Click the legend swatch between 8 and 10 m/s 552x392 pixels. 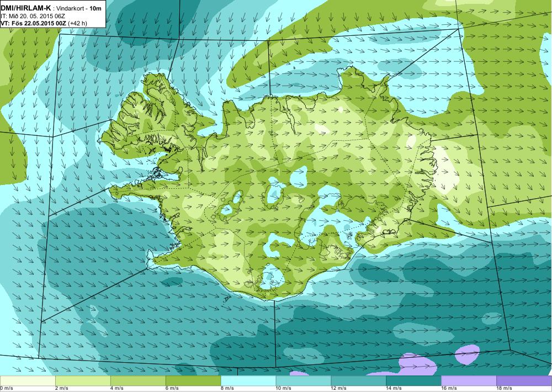[x=248, y=381]
